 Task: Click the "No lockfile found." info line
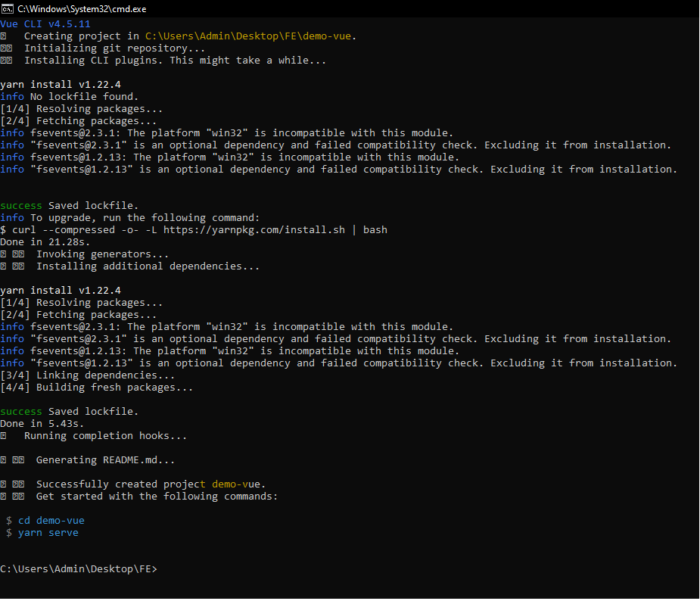tap(85, 97)
